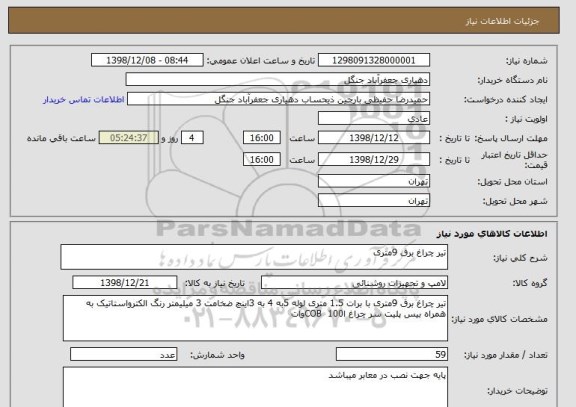Select the public announcement date field 1398/12/08 - 08:44
This screenshot has width=576, height=407.
click(147, 60)
